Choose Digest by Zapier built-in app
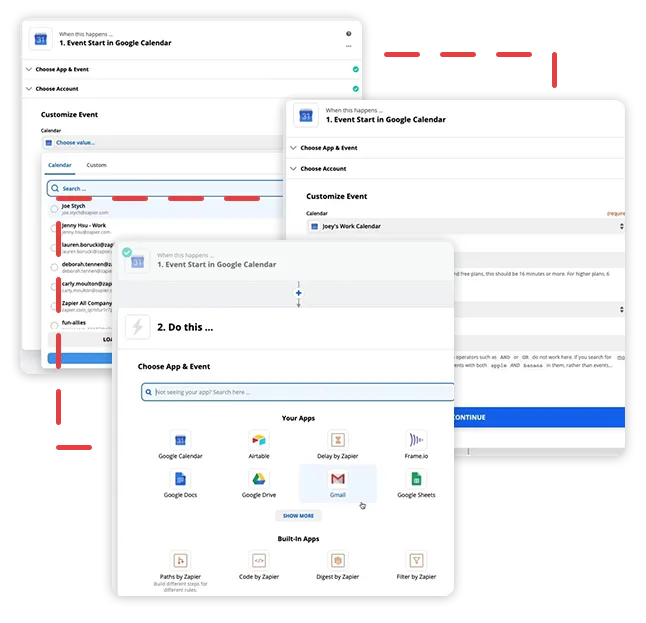Viewport: 646px width, 623px height. pyautogui.click(x=337, y=566)
